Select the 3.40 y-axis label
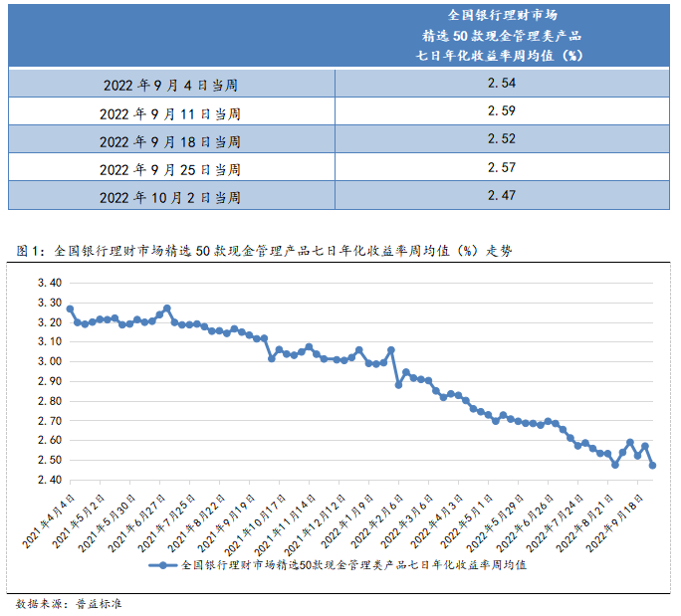The height and width of the screenshot is (616, 681). tap(49, 283)
